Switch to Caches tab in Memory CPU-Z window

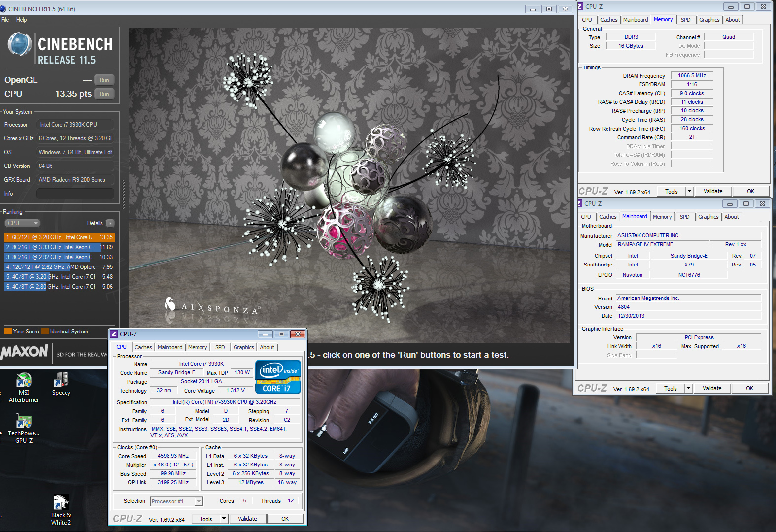click(x=609, y=20)
